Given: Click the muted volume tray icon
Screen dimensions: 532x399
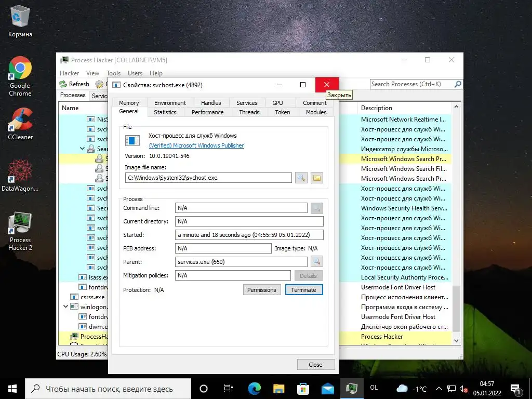Looking at the screenshot, I should click(463, 389).
